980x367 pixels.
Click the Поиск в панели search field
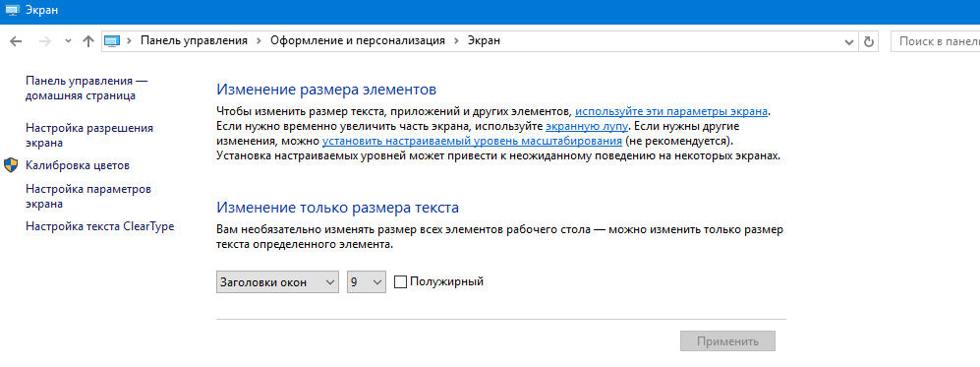tap(935, 41)
